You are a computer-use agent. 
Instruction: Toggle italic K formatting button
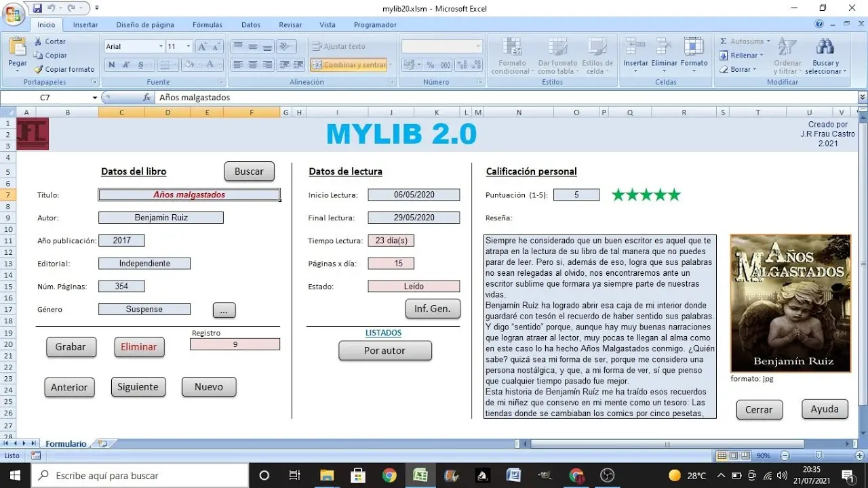[126, 65]
